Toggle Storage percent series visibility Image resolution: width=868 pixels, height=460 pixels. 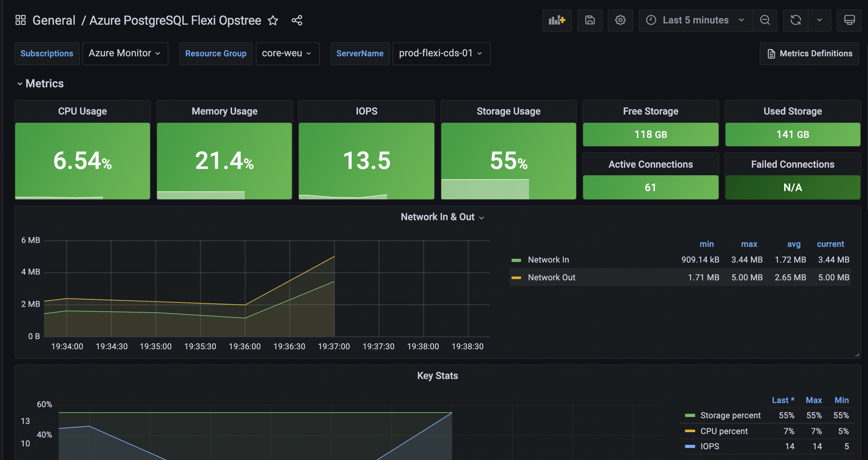tap(730, 415)
